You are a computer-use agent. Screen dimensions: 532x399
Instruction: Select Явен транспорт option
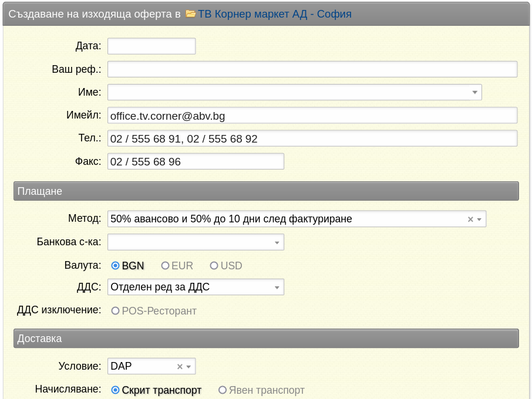click(x=223, y=390)
